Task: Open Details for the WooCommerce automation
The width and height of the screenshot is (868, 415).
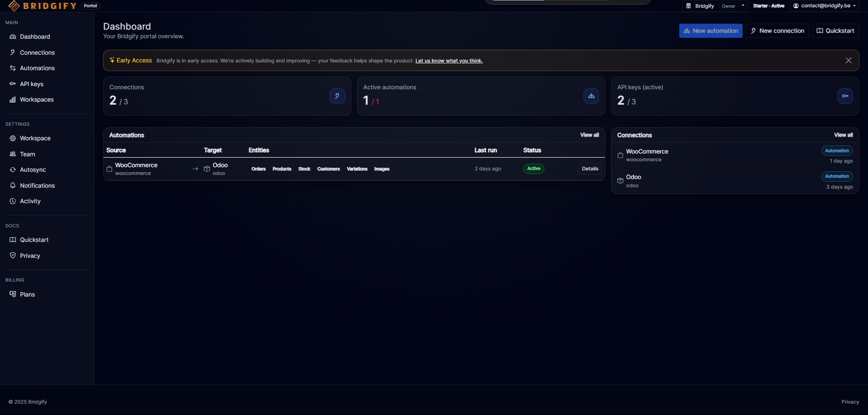Action: tap(590, 169)
